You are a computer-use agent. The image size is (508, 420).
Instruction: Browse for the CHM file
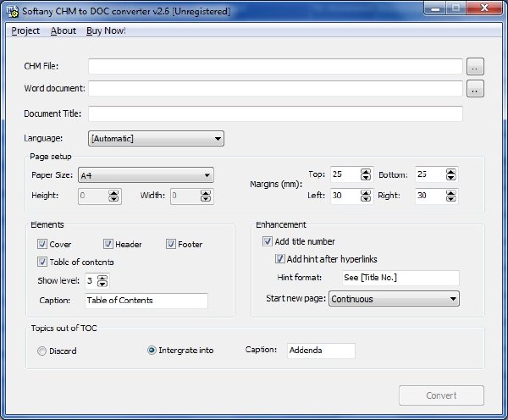pyautogui.click(x=475, y=67)
